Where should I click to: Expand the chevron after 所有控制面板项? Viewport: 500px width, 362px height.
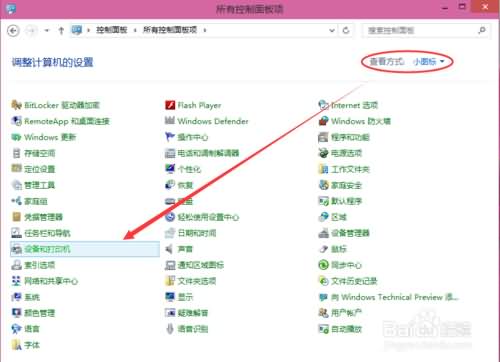[x=205, y=30]
